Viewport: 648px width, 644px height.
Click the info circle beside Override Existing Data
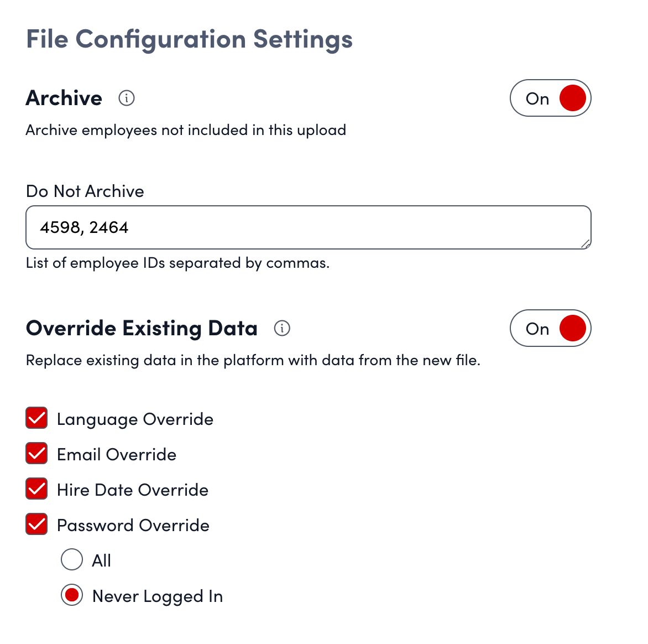point(282,328)
